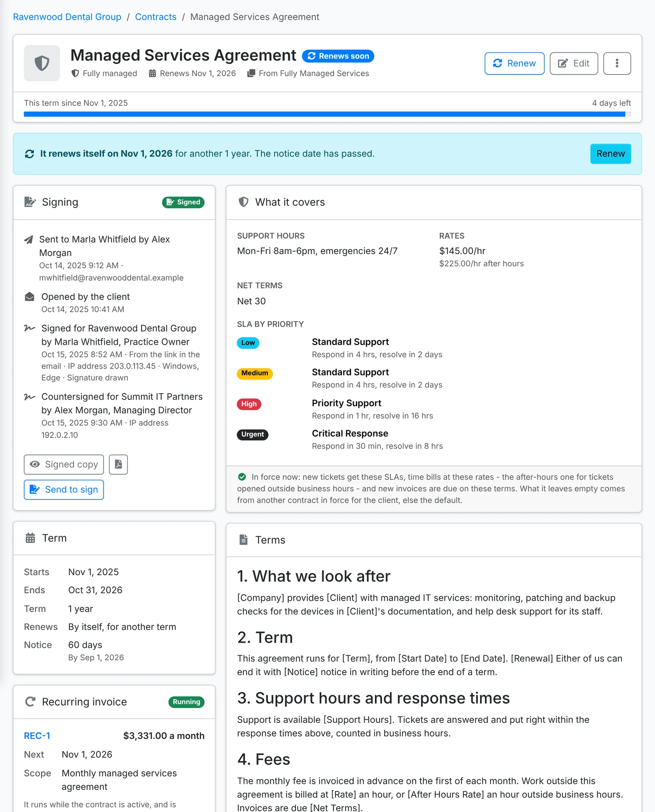The height and width of the screenshot is (812, 655).
Task: Click Renew in the blue renewal banner
Action: point(610,154)
